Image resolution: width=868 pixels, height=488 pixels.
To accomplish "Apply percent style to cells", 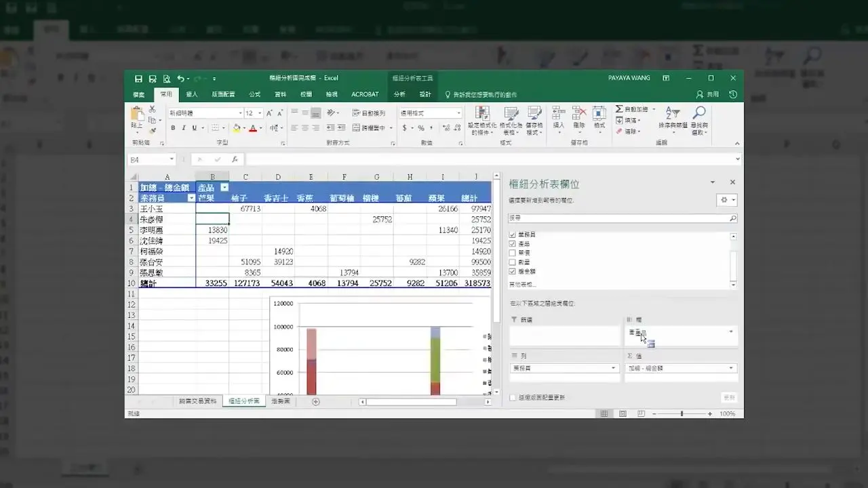I will 421,128.
